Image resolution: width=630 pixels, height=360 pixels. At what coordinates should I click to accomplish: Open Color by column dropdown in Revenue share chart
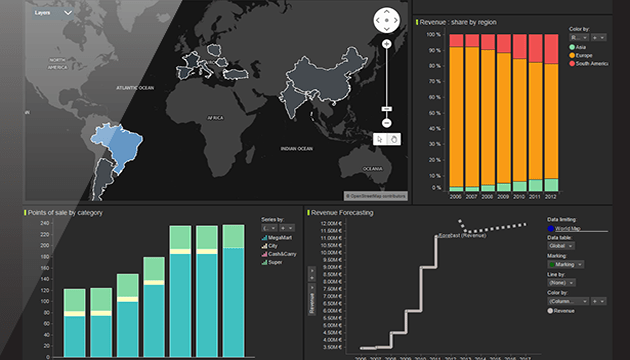point(579,37)
